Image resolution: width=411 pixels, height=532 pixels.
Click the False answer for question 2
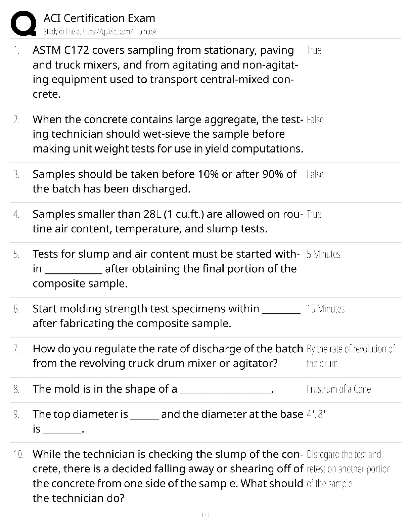315,120
